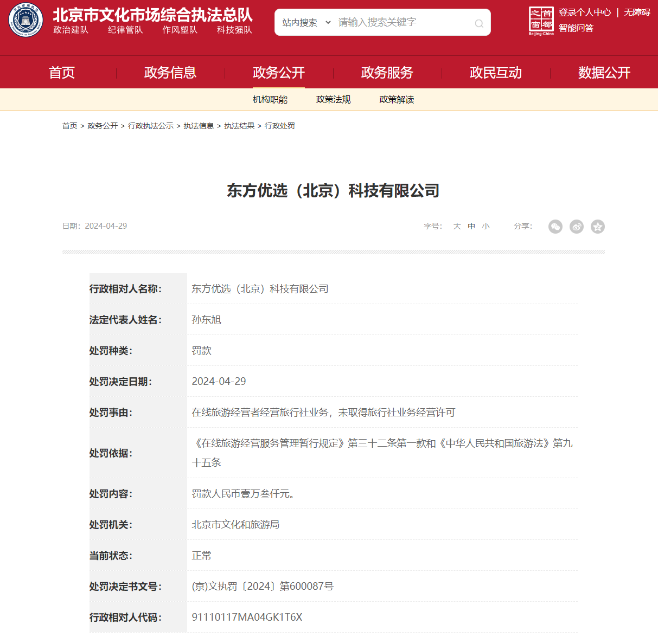
Task: Click the 政务公开 breadcrumb link
Action: click(103, 126)
